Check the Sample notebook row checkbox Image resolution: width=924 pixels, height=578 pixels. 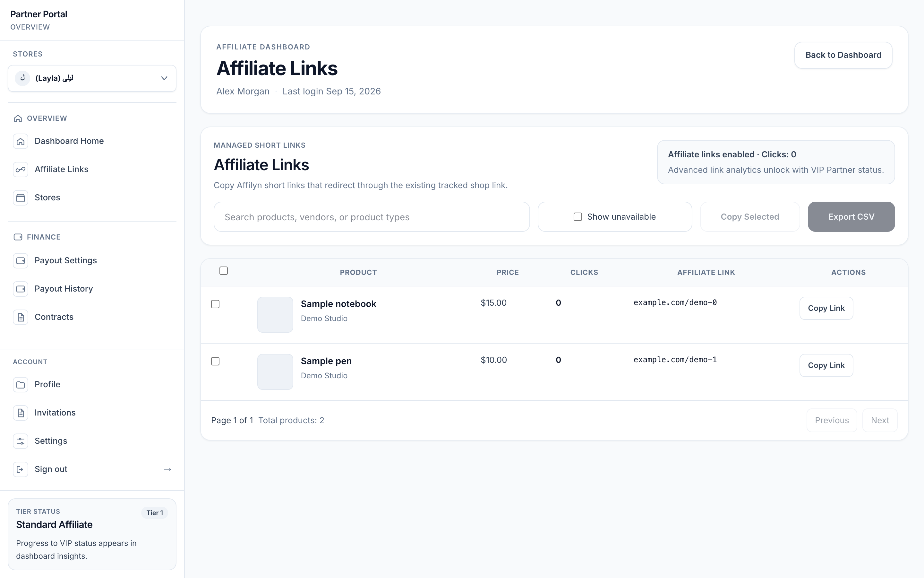215,304
